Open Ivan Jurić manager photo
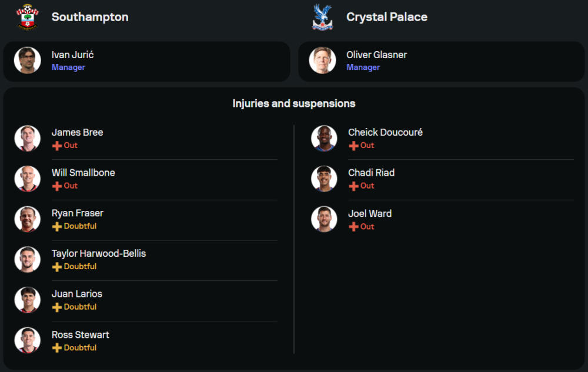Image resolution: width=588 pixels, height=372 pixels. click(x=28, y=61)
